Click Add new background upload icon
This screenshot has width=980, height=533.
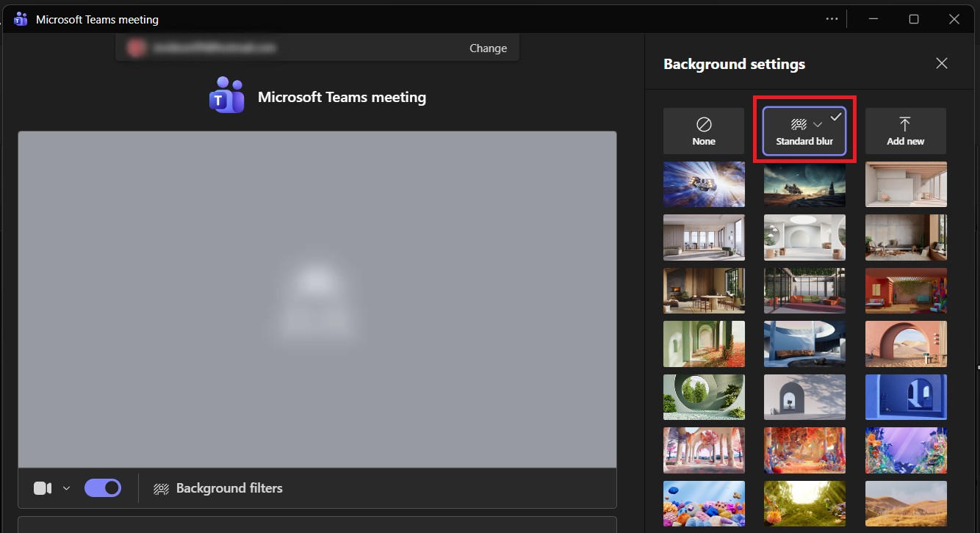point(905,124)
